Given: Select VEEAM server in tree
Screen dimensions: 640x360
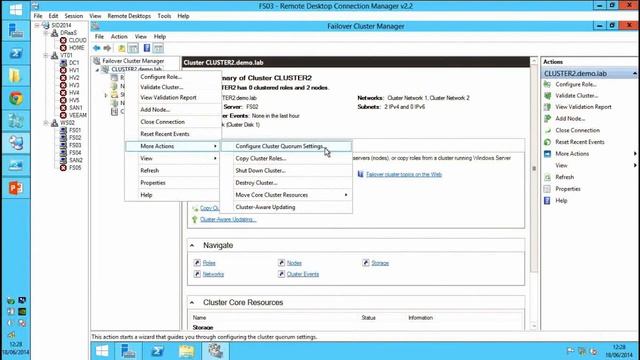Looking at the screenshot, I should point(78,115).
